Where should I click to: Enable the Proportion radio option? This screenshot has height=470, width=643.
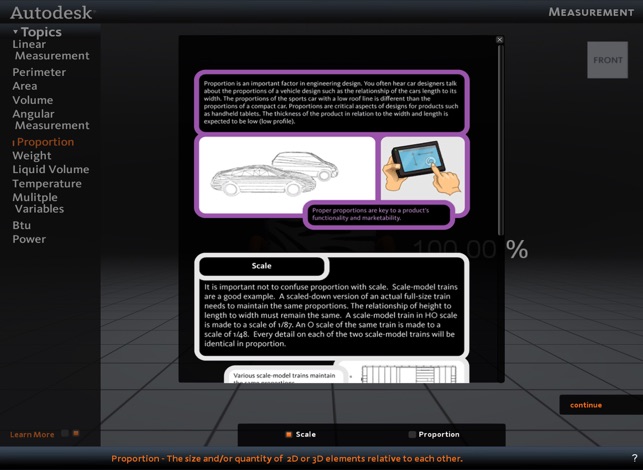434,434
